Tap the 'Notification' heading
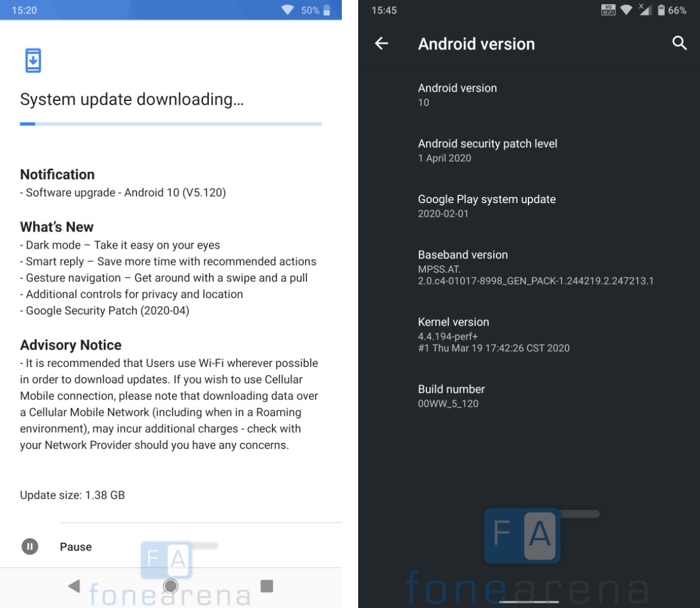700x608 pixels. (x=57, y=174)
